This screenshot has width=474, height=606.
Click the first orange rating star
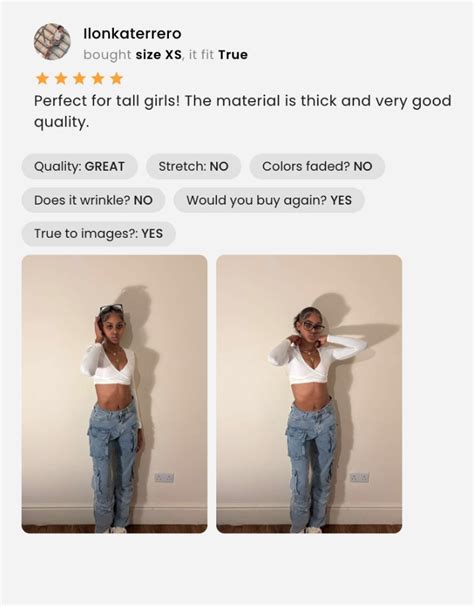coord(42,78)
